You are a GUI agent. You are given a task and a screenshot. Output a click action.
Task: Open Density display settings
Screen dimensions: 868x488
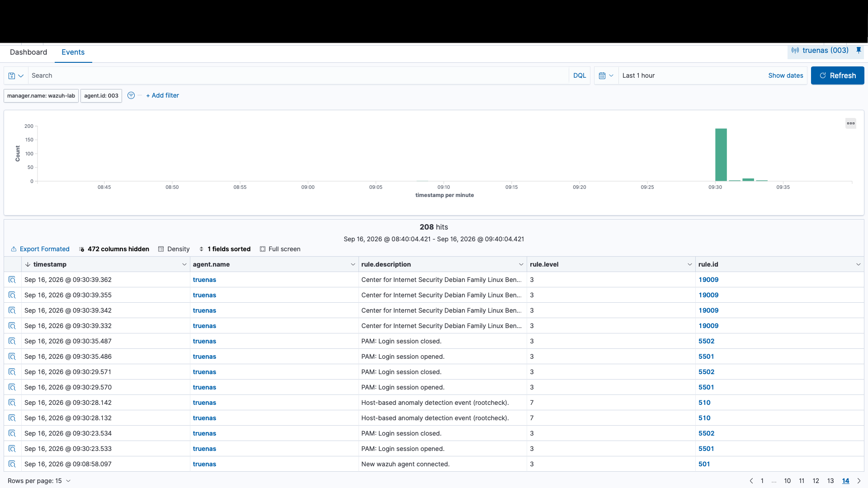tap(174, 249)
